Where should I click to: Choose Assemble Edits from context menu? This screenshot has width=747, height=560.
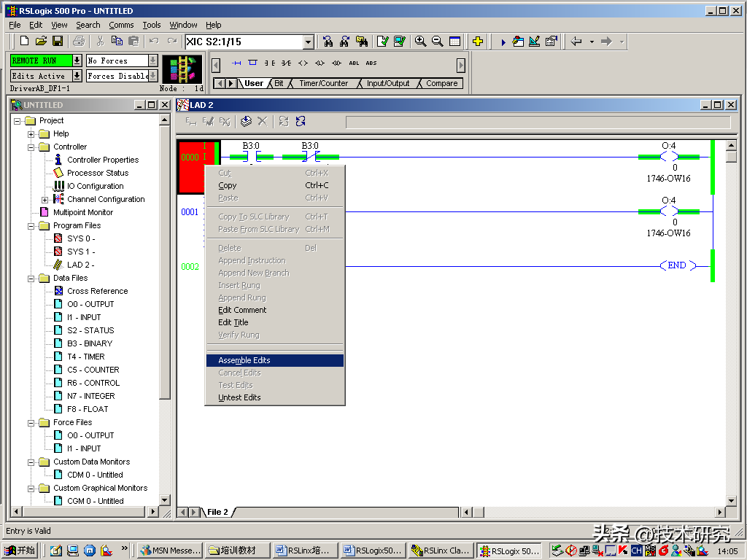pos(244,360)
